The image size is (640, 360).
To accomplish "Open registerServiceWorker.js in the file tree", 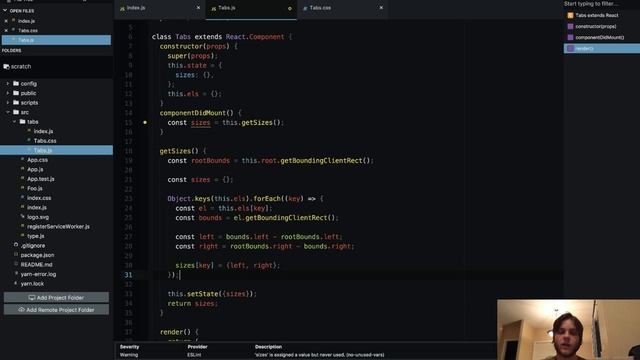I will click(x=58, y=227).
